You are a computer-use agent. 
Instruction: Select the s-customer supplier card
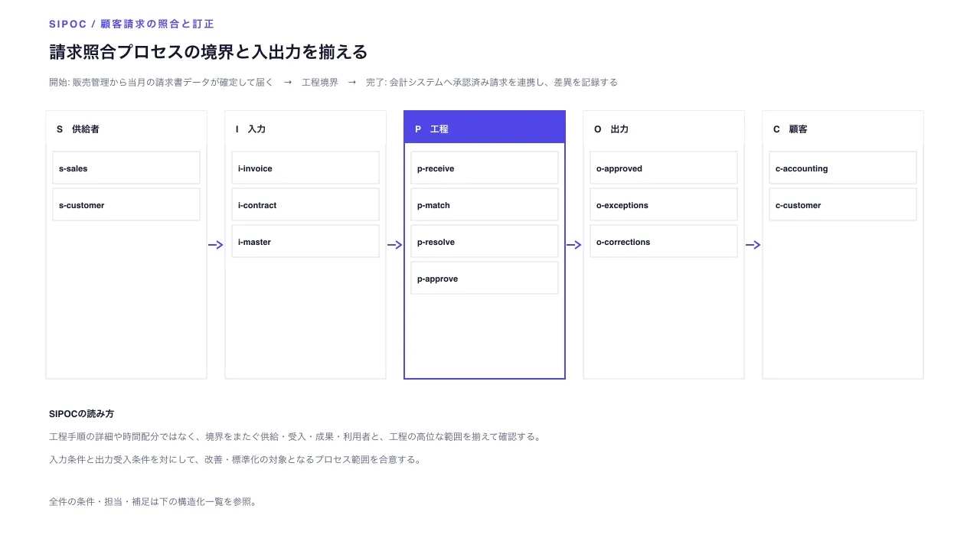click(x=126, y=204)
